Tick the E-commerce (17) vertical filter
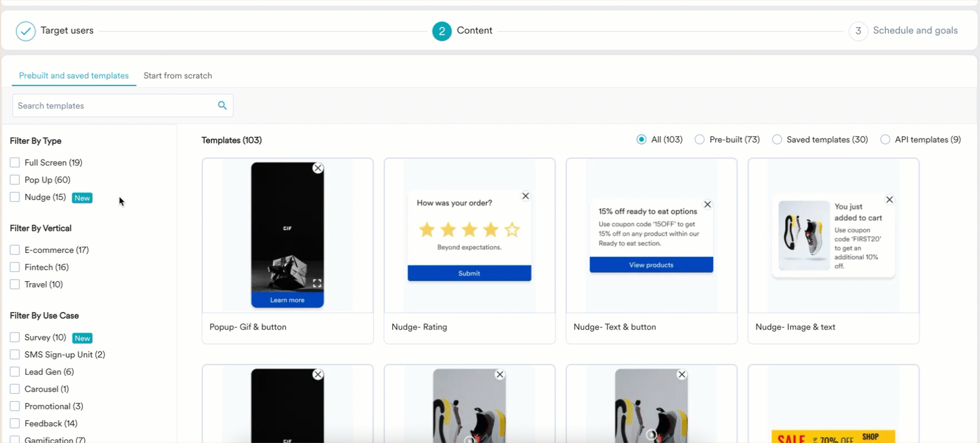 coord(15,250)
